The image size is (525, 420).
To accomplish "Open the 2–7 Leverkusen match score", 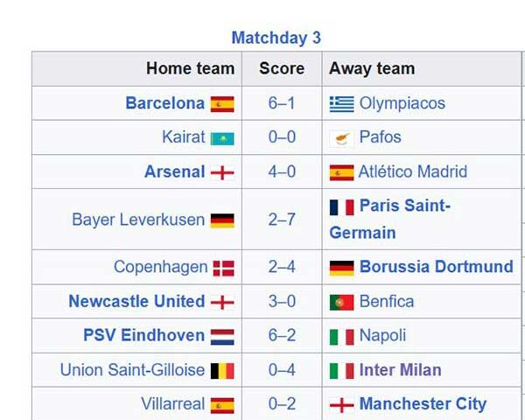I will (x=282, y=220).
